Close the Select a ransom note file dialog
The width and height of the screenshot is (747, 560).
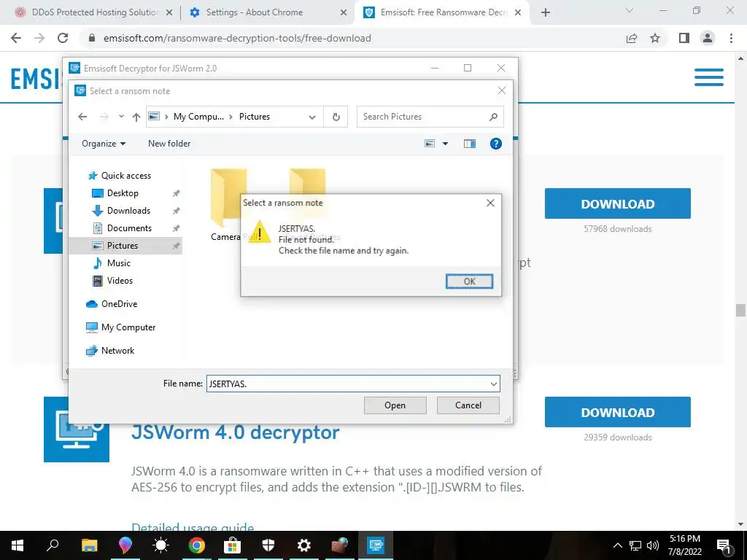pyautogui.click(x=502, y=90)
